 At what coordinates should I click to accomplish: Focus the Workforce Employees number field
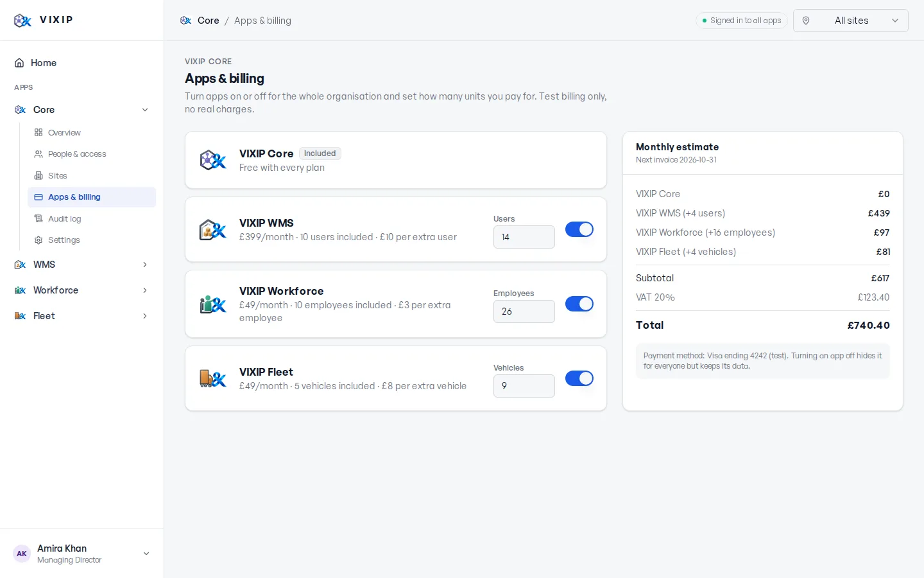click(524, 311)
